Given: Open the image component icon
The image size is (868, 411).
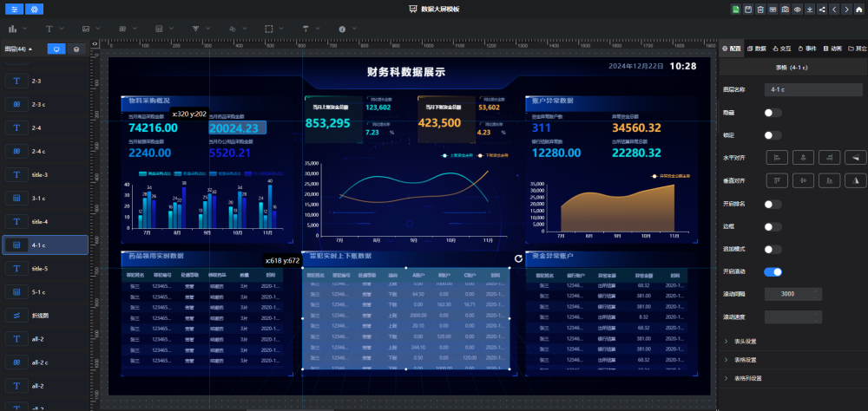Looking at the screenshot, I should tap(86, 29).
